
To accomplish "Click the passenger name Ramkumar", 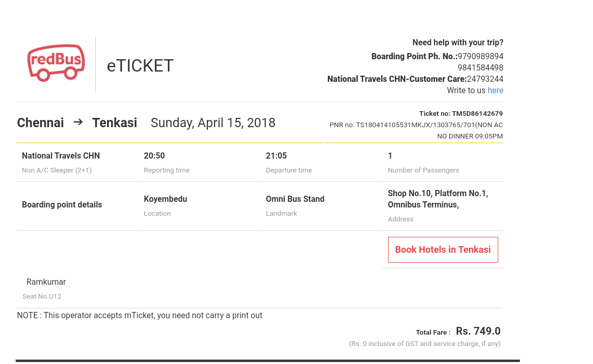I will [46, 282].
